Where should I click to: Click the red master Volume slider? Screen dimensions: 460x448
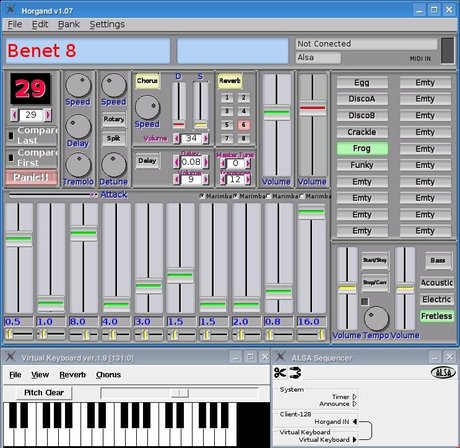pos(312,108)
